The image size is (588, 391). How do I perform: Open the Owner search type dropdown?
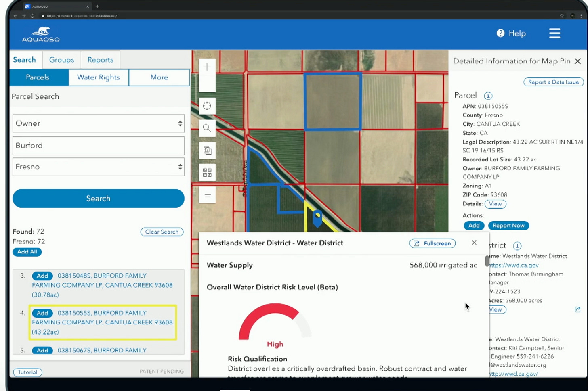click(x=99, y=123)
